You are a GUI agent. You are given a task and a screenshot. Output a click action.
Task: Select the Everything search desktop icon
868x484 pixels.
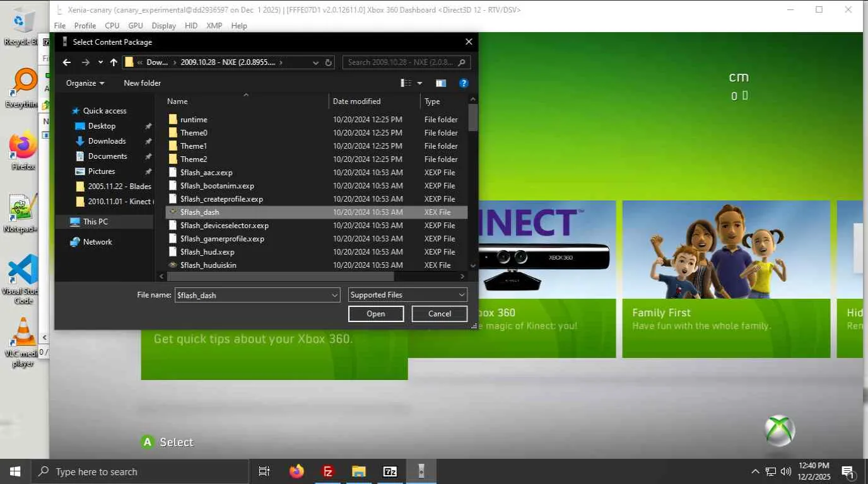[x=23, y=88]
